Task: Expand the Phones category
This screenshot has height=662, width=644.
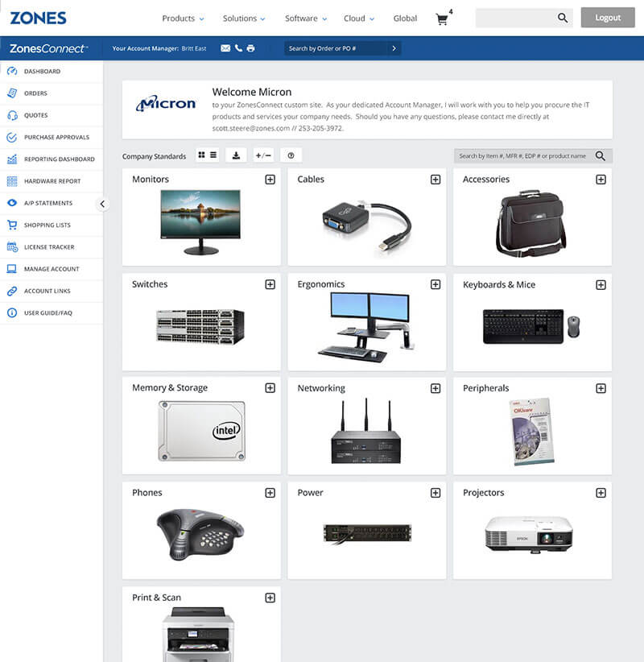Action: pyautogui.click(x=270, y=493)
